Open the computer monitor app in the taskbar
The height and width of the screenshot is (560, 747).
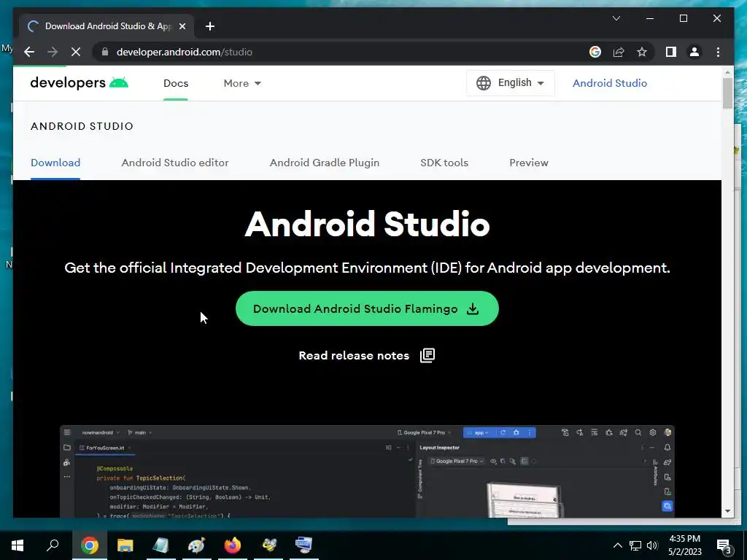click(304, 545)
